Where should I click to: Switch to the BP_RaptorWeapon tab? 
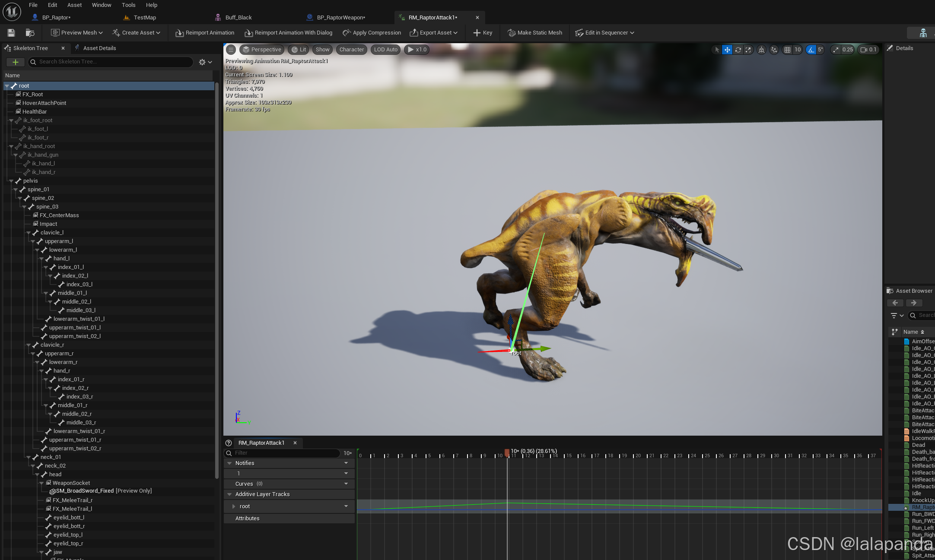(341, 18)
